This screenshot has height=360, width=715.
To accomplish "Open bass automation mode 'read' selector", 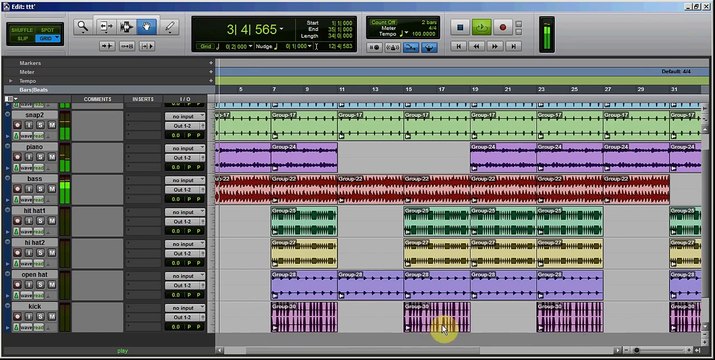I will 39,199.
